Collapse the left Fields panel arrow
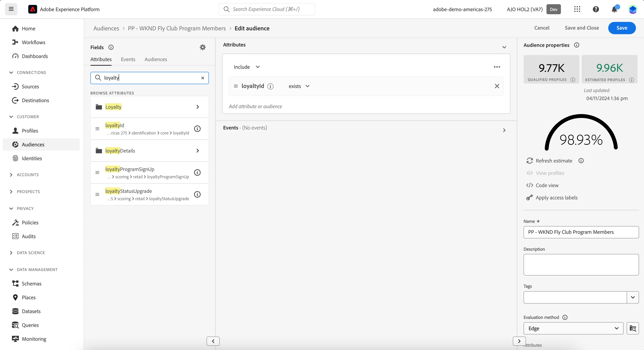644x350 pixels. pos(213,341)
